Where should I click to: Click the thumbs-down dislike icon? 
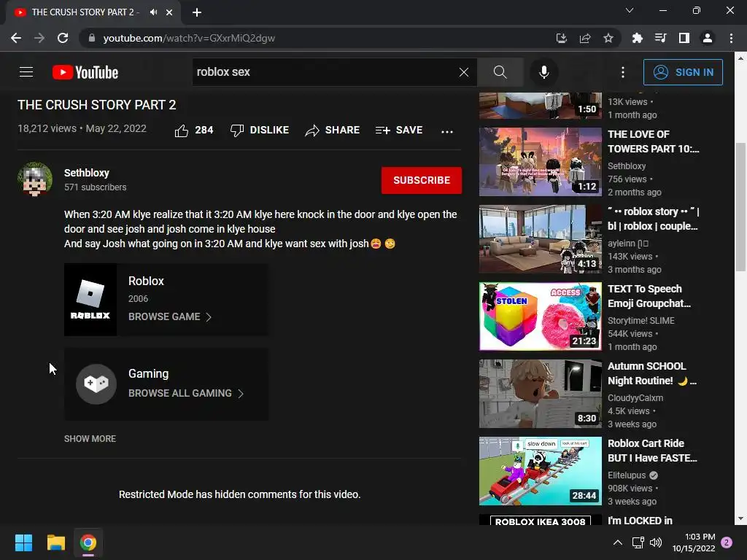pos(237,131)
